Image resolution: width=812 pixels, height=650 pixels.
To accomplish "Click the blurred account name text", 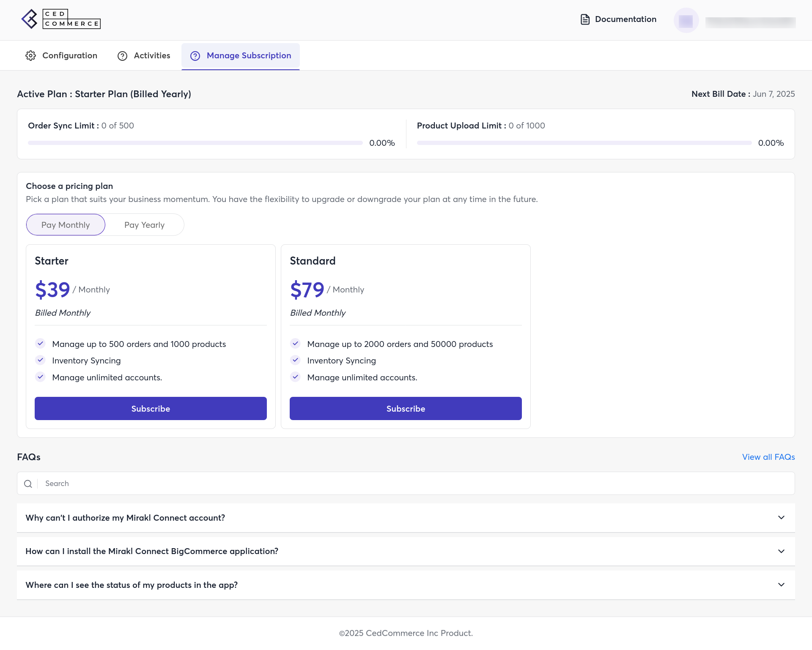I will [x=750, y=22].
